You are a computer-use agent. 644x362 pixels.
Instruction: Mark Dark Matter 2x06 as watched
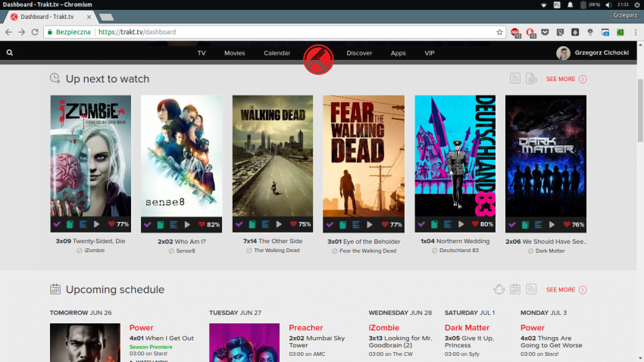512,224
